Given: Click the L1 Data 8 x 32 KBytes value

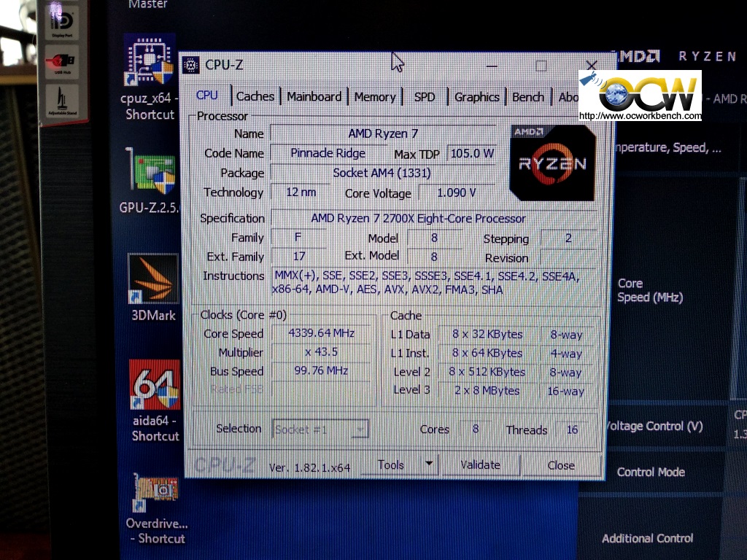Looking at the screenshot, I should [487, 334].
